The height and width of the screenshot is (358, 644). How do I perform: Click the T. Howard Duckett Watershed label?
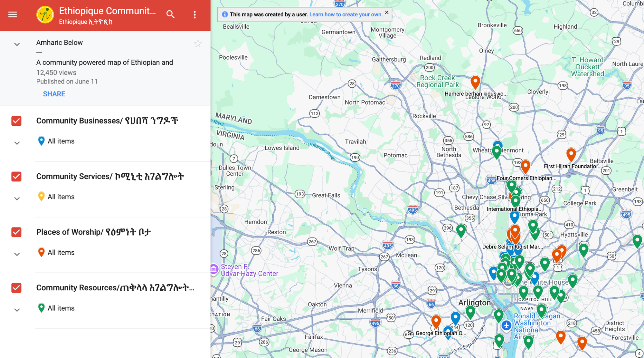[x=588, y=67]
